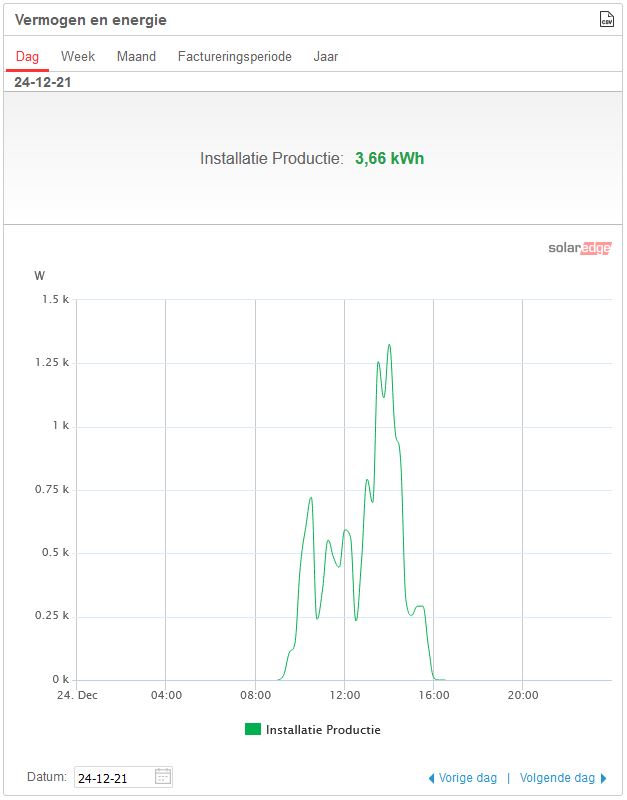This screenshot has width=627, height=800.
Task: Click the 12:00 label on the time axis
Action: [344, 695]
